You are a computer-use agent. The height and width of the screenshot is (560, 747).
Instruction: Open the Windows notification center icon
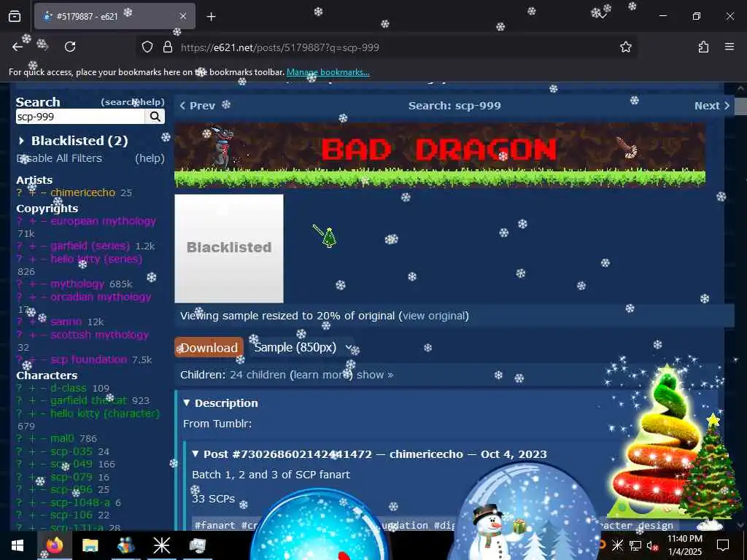tap(723, 545)
